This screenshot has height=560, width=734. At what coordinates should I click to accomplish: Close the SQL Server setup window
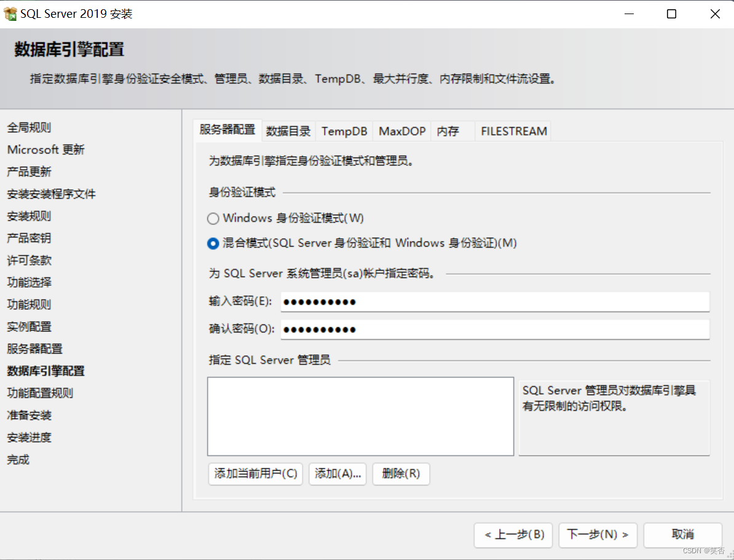pos(715,14)
